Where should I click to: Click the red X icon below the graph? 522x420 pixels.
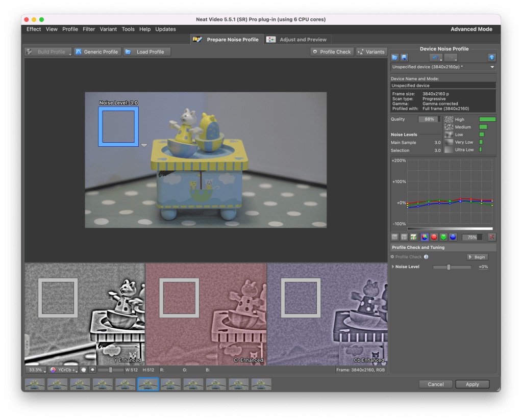click(492, 237)
